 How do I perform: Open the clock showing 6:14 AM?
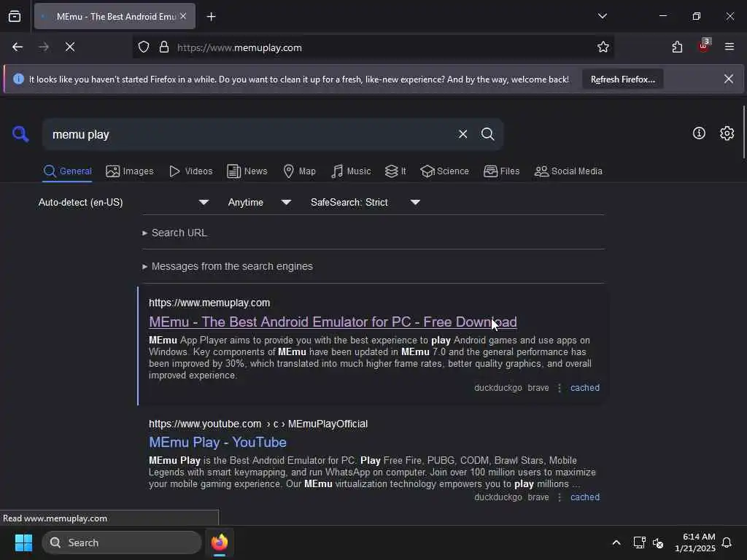coord(694,542)
